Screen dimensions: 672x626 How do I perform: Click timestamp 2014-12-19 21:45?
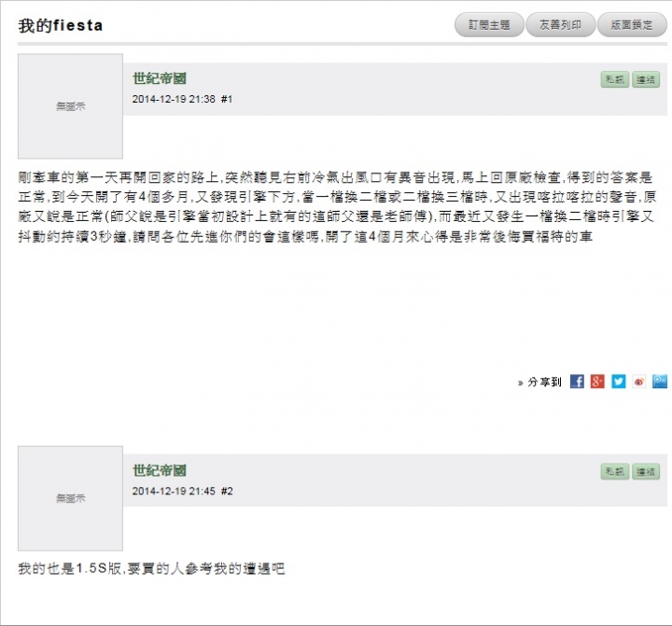click(x=174, y=491)
